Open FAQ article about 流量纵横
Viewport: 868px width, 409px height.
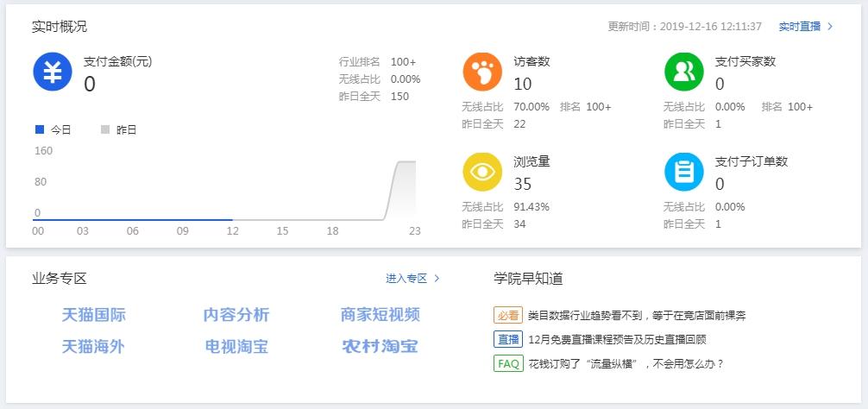pos(626,363)
